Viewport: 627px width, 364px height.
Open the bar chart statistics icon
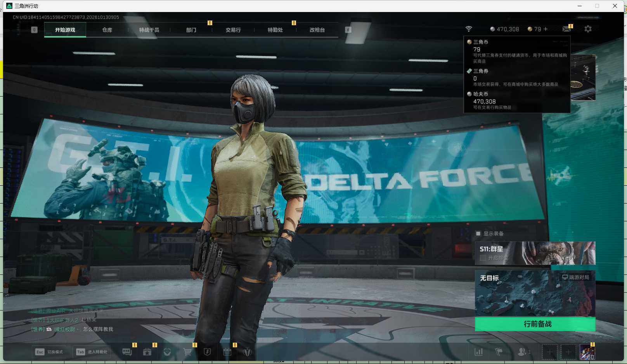coord(479,352)
